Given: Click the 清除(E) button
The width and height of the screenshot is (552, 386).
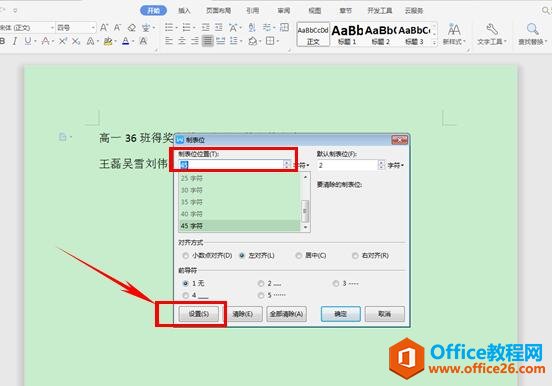Looking at the screenshot, I should [x=243, y=314].
